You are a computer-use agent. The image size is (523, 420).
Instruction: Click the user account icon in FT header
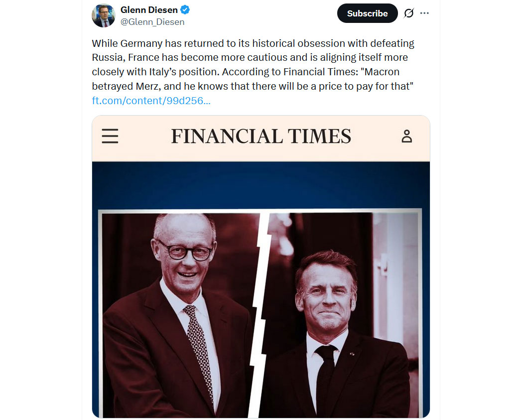[407, 136]
